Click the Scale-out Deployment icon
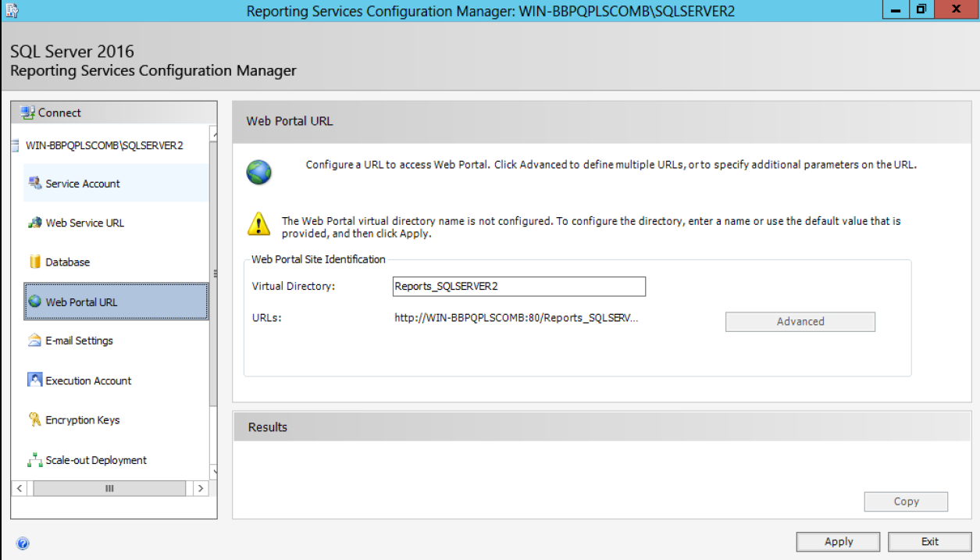This screenshot has height=560, width=980. [x=35, y=460]
